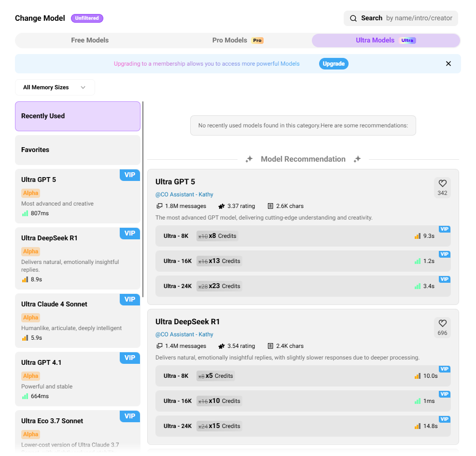Click 'Humanlike, articulate, deeply intelligent' text
Viewport: 476px width, 456px height.
71,328
